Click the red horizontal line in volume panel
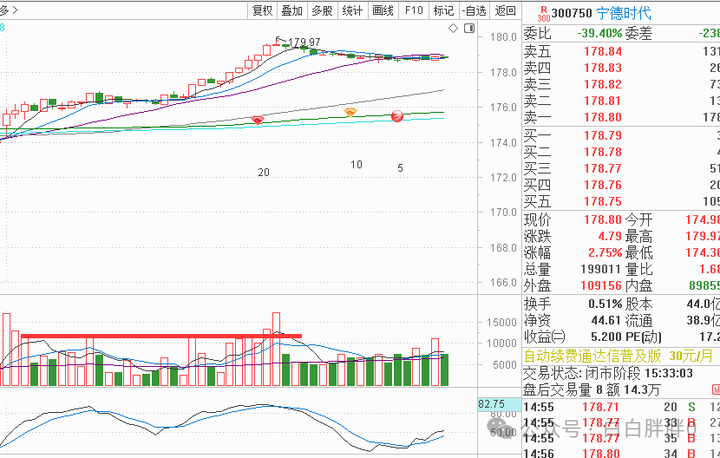 (x=161, y=336)
